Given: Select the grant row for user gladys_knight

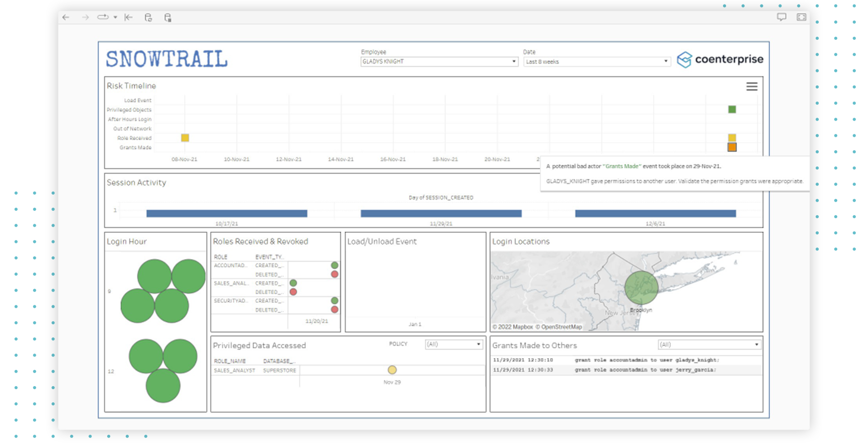Looking at the screenshot, I should click(x=626, y=360).
